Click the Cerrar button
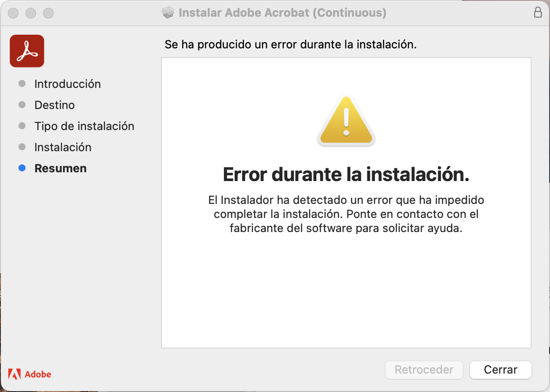The height and width of the screenshot is (392, 550). coord(501,370)
